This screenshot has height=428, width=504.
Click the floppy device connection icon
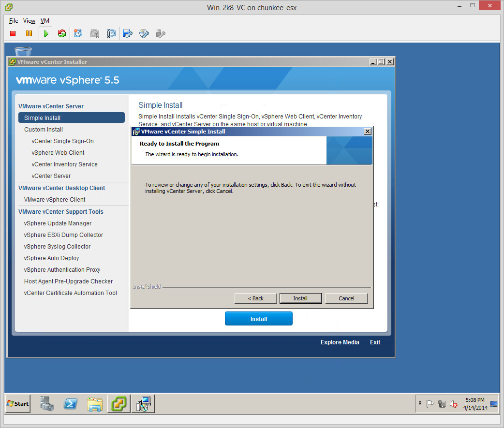point(128,33)
